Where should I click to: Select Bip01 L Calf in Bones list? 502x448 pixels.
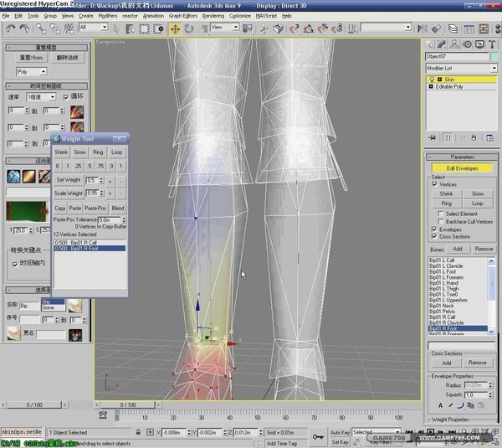point(458,260)
